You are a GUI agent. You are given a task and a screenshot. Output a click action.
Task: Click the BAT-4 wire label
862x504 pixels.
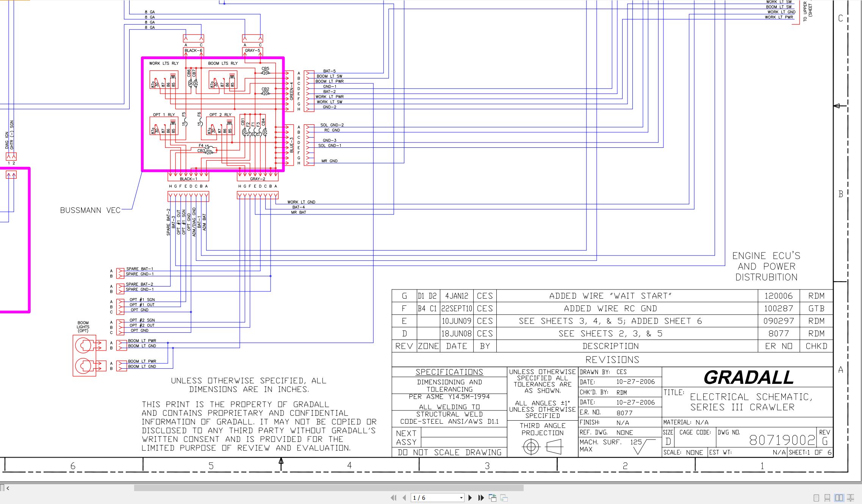pos(298,207)
